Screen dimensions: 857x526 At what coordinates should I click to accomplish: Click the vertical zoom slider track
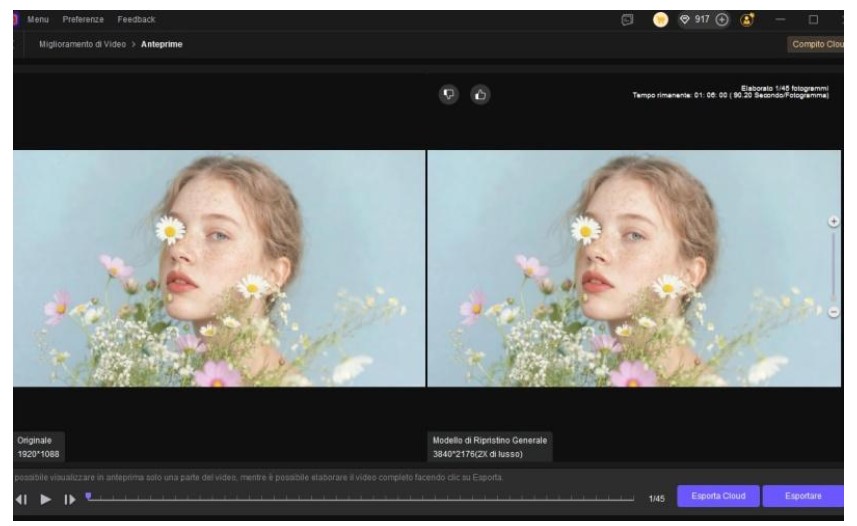pyautogui.click(x=833, y=266)
